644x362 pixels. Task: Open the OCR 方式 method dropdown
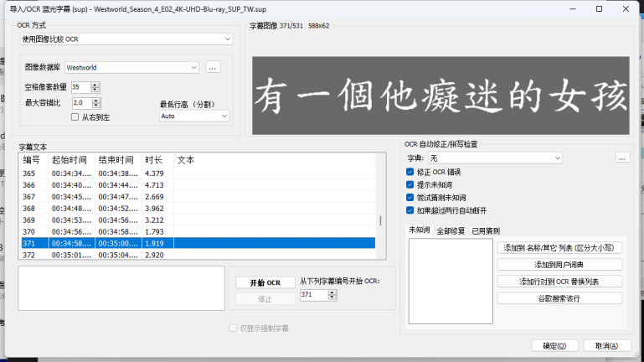pos(126,39)
